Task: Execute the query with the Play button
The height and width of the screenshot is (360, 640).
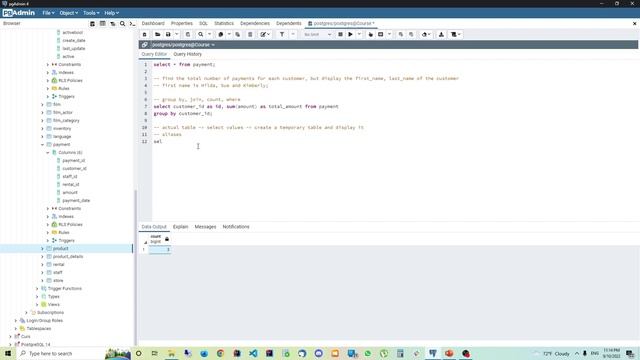Action: 350,35
